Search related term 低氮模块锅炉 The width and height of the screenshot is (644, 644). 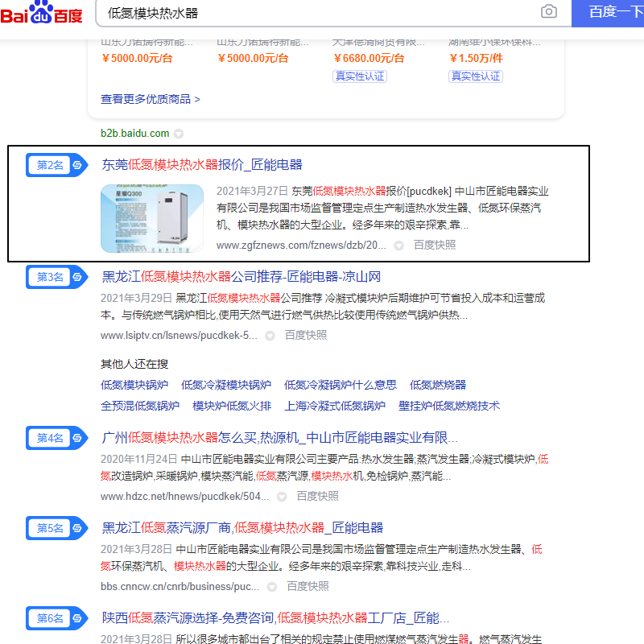pos(134,386)
